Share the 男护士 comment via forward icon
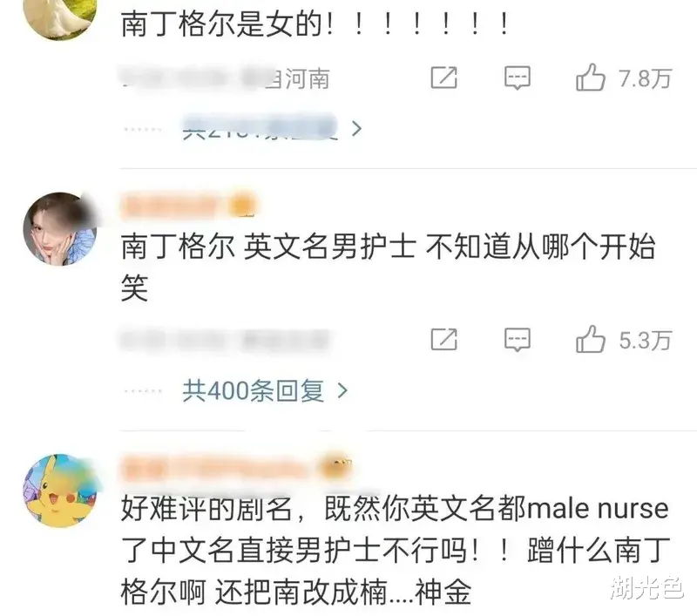Image resolution: width=697 pixels, height=616 pixels. click(444, 340)
